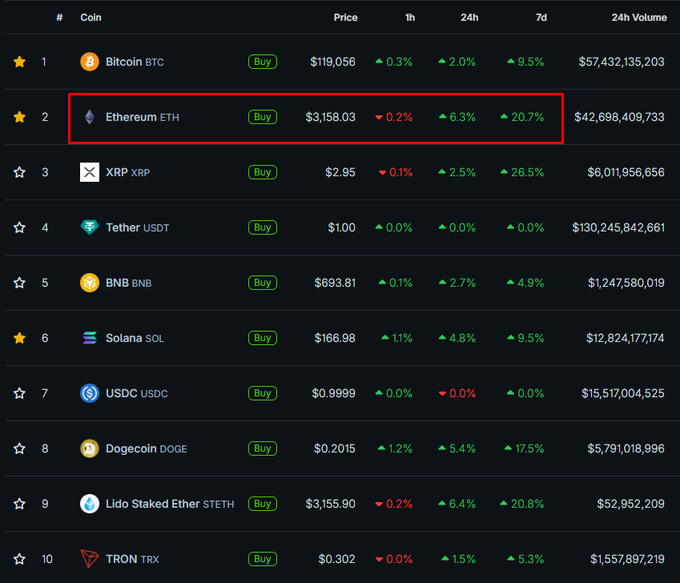Click the Buy button for Ethereum
680x583 pixels.
[262, 117]
